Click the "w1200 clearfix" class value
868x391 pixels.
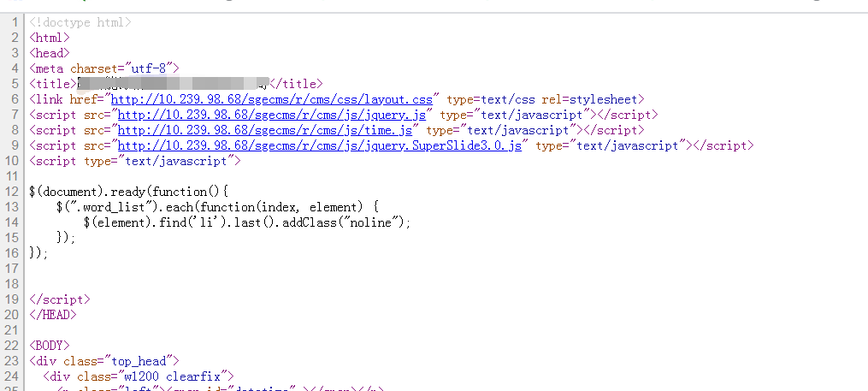point(173,377)
